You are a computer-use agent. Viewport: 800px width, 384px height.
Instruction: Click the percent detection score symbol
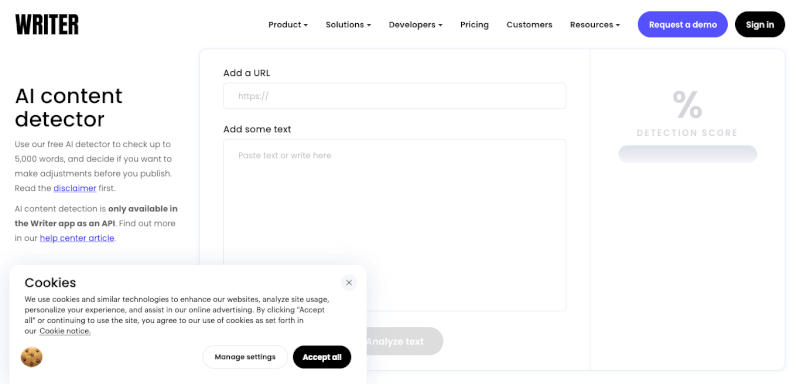(x=687, y=104)
